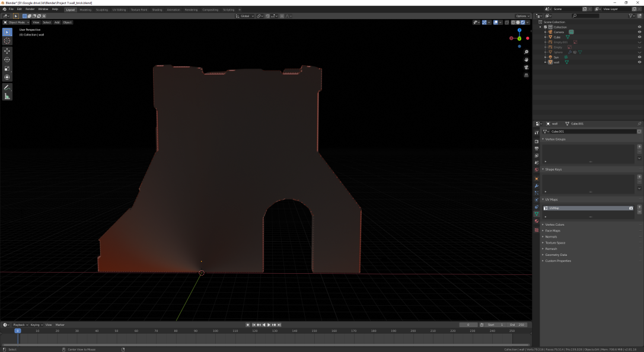
Task: Open the Render menu
Action: click(x=30, y=9)
